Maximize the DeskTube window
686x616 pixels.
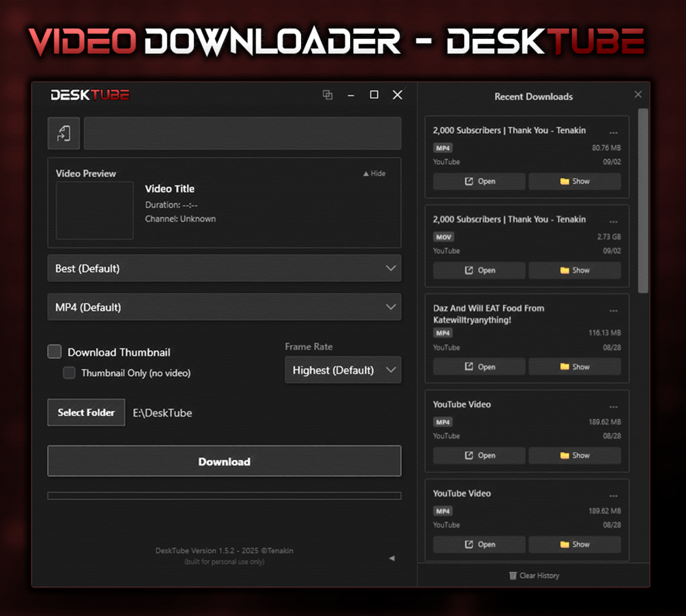click(x=374, y=94)
